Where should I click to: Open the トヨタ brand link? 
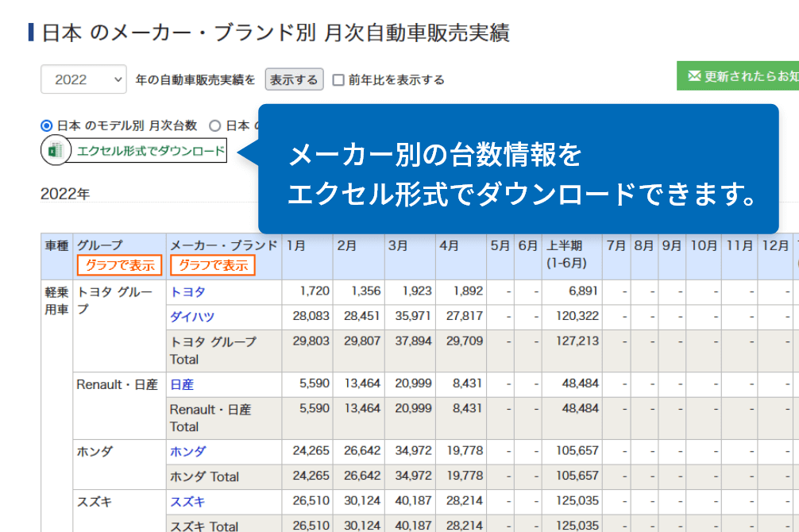[x=187, y=292]
